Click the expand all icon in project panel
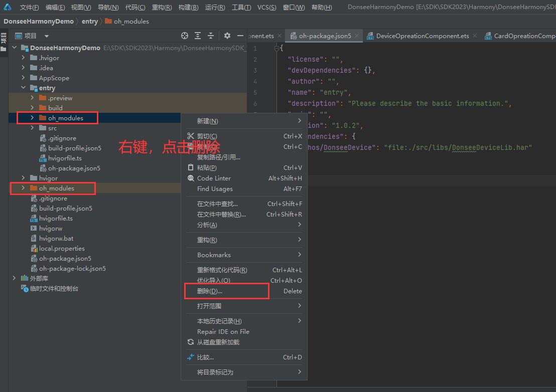Viewport: 556px width, 392px height. click(x=198, y=36)
